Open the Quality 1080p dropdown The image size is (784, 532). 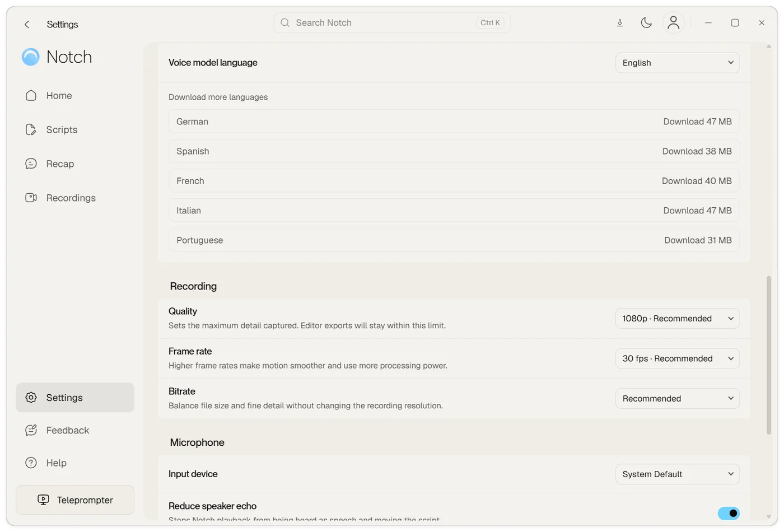click(x=677, y=318)
